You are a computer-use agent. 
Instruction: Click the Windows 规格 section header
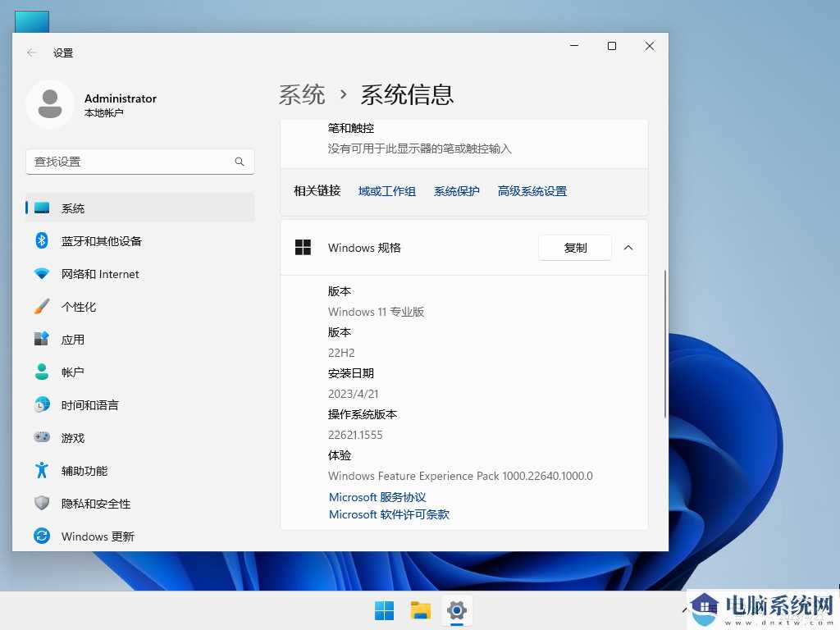pos(464,248)
